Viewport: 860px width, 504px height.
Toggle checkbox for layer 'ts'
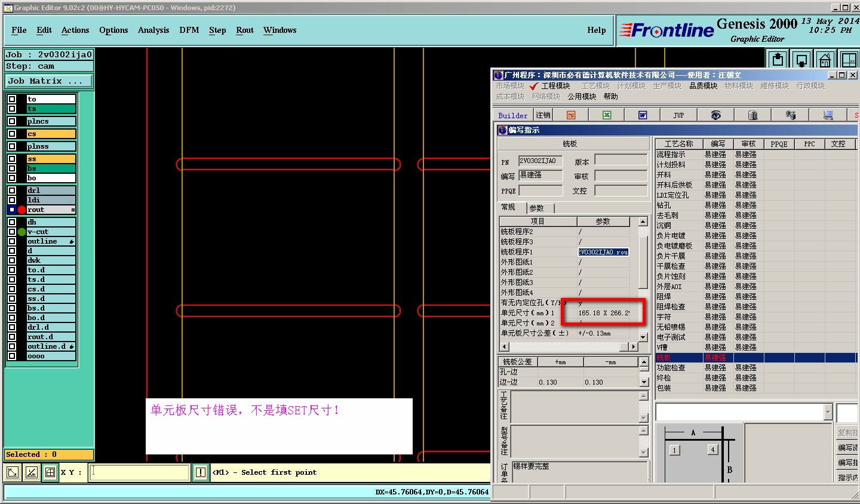tap(12, 109)
